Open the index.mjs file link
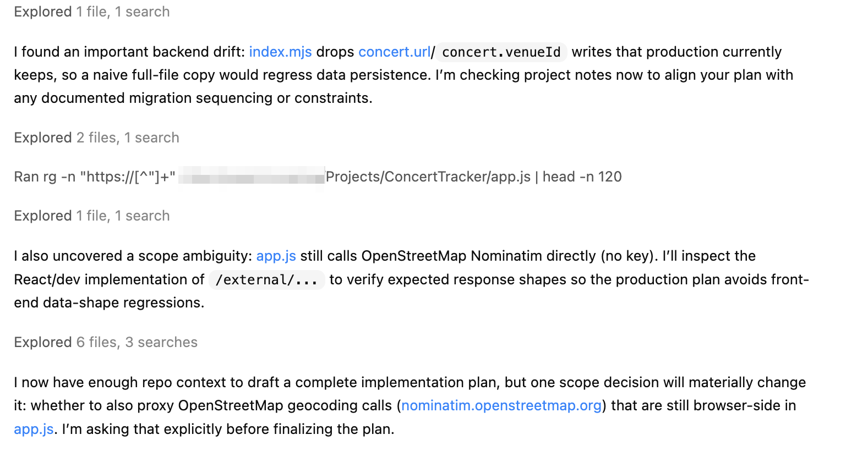This screenshot has height=451, width=868. (x=280, y=52)
